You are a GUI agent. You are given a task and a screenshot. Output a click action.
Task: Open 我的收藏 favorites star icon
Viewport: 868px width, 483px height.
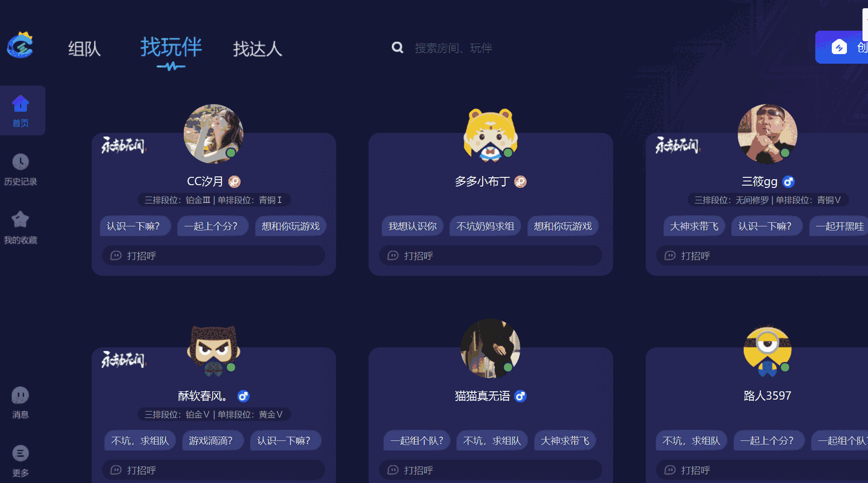21,220
